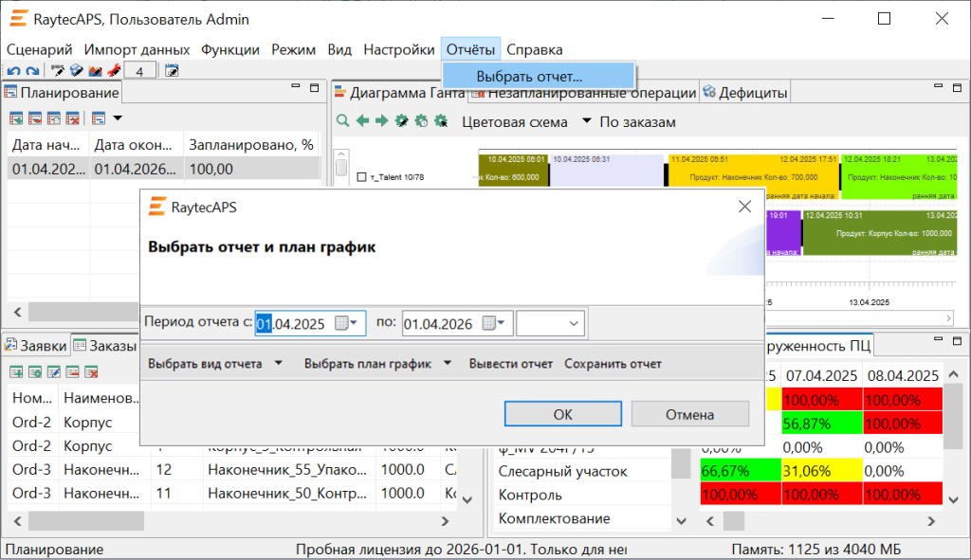Screen dimensions: 971x560
Task: Click the Gantt schedule view icon in Планирование
Action: click(99, 118)
